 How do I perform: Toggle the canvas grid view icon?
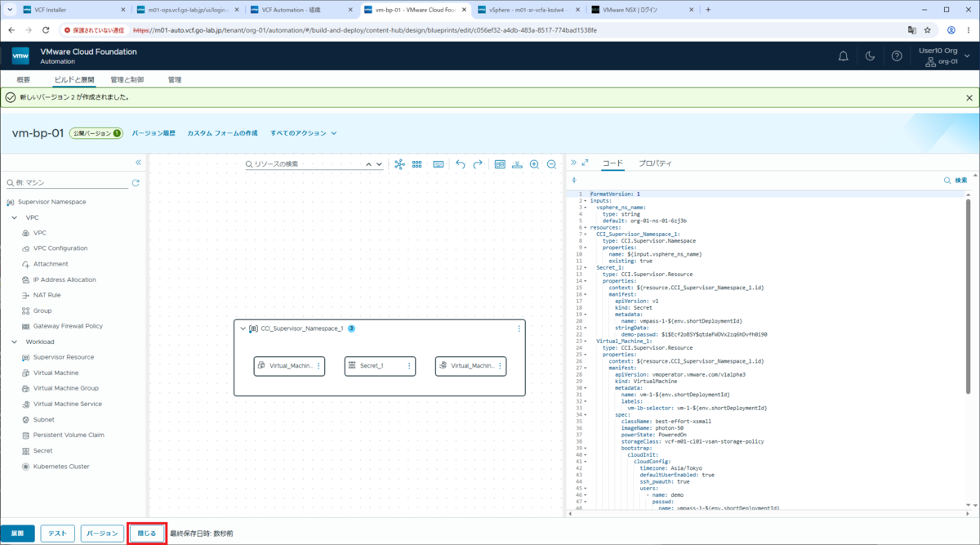417,164
